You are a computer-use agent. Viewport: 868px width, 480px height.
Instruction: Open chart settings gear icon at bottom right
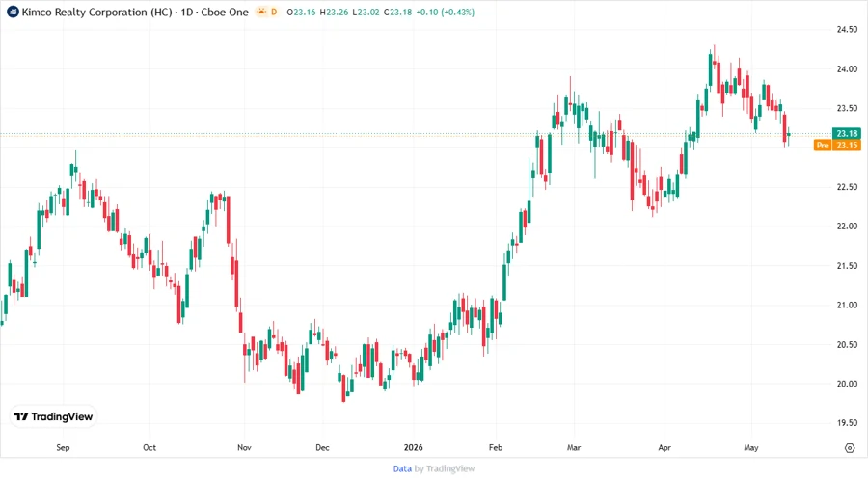click(x=850, y=448)
